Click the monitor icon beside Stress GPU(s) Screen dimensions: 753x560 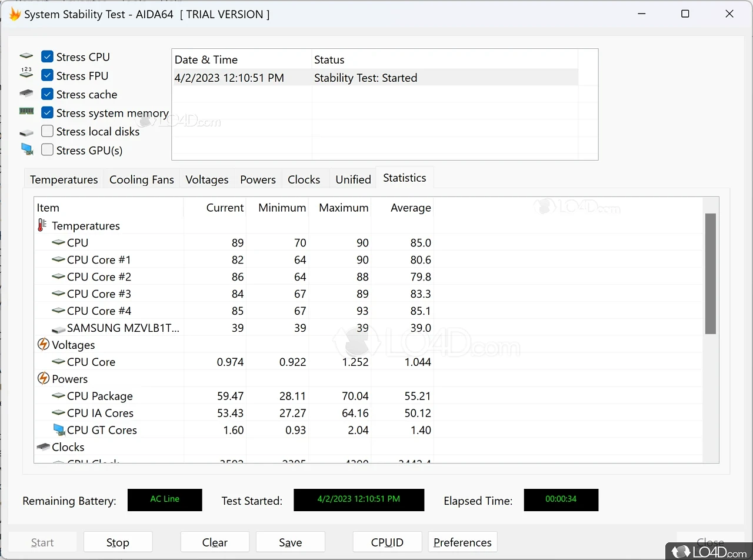[27, 149]
